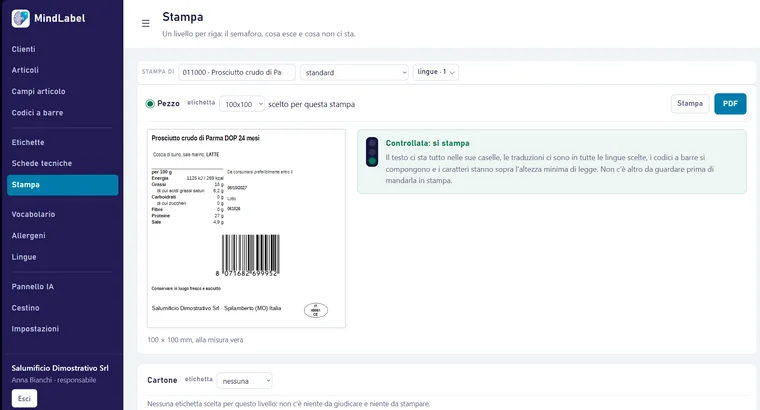Click the white Stampa button

click(690, 104)
